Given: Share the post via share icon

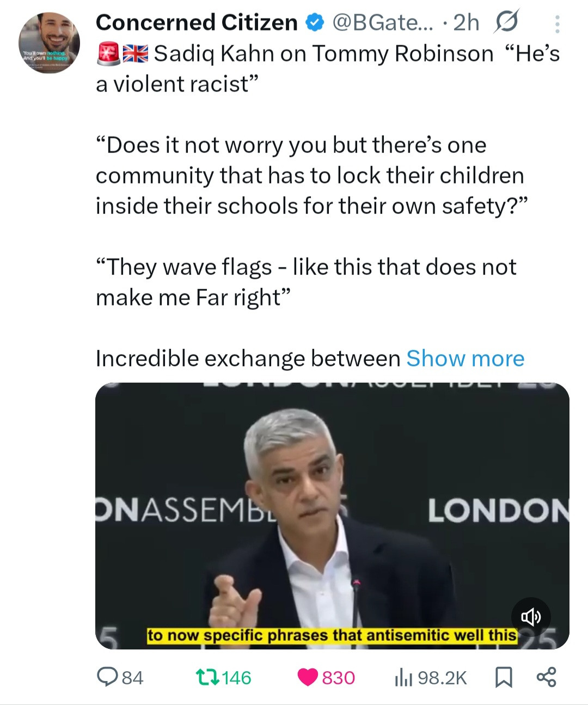Looking at the screenshot, I should click(x=546, y=677).
